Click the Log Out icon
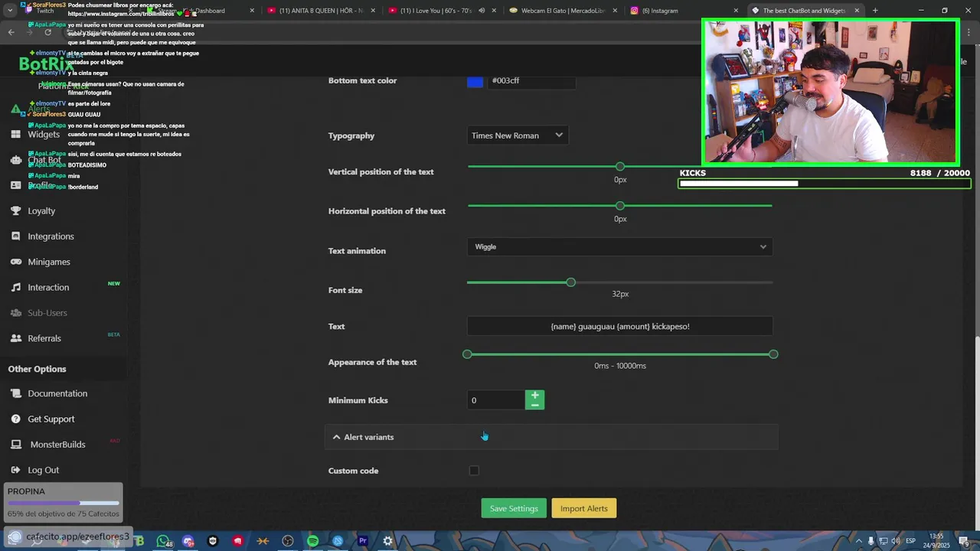 (15, 470)
